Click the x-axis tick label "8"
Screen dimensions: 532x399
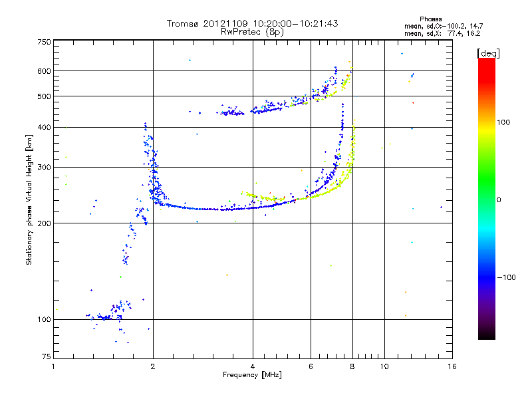(x=352, y=366)
